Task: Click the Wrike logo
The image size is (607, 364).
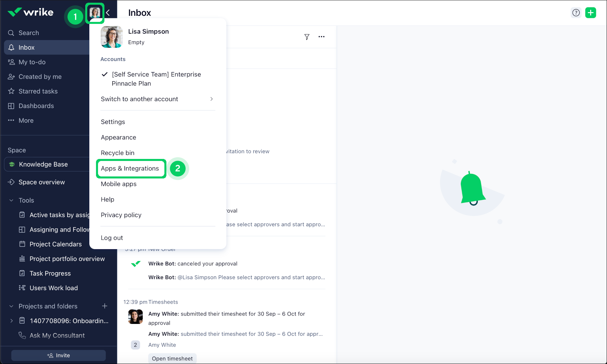Action: (30, 12)
